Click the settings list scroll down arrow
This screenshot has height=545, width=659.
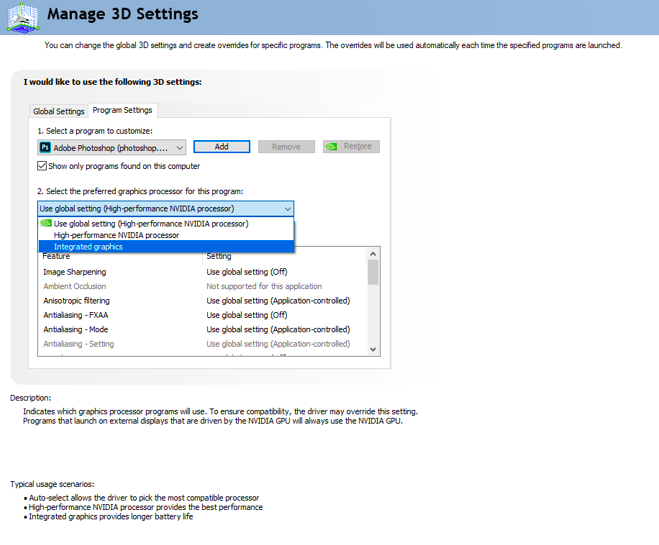pos(373,349)
